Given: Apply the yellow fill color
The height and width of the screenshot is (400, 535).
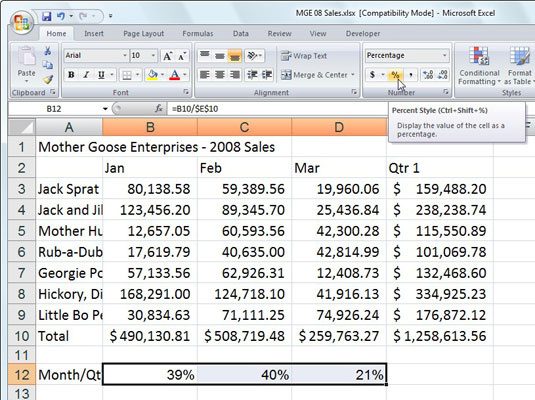Looking at the screenshot, I should pos(153,75).
